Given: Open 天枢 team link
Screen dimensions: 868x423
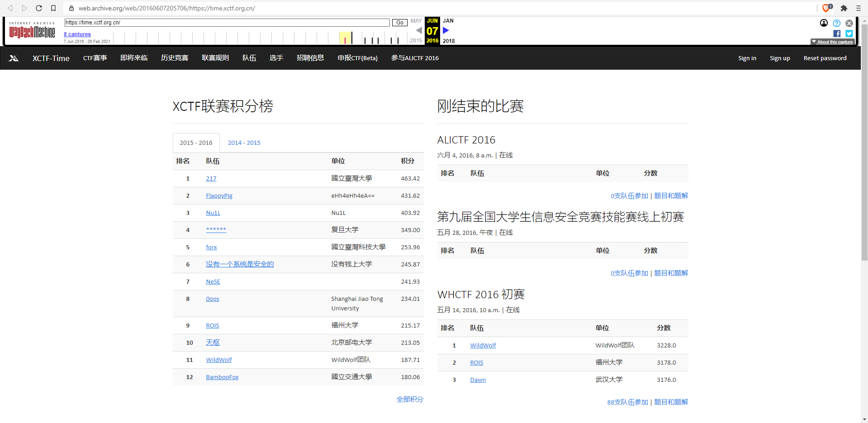Looking at the screenshot, I should click(213, 342).
